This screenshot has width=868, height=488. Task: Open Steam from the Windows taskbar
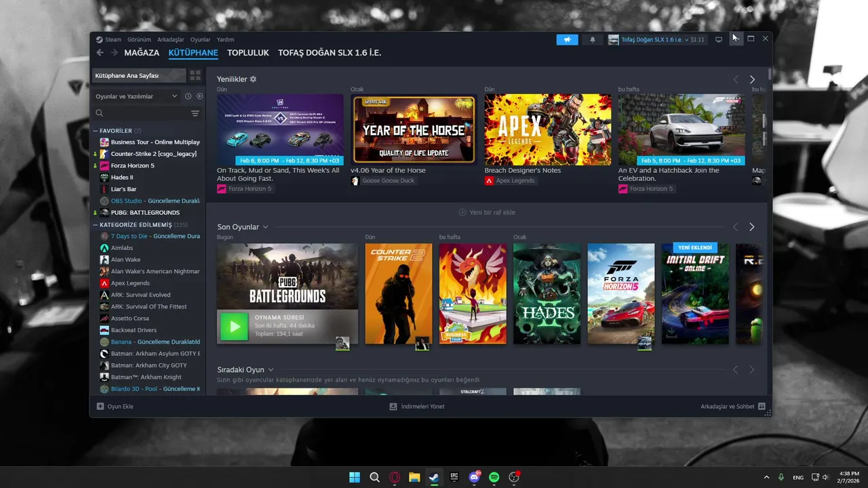click(x=434, y=477)
